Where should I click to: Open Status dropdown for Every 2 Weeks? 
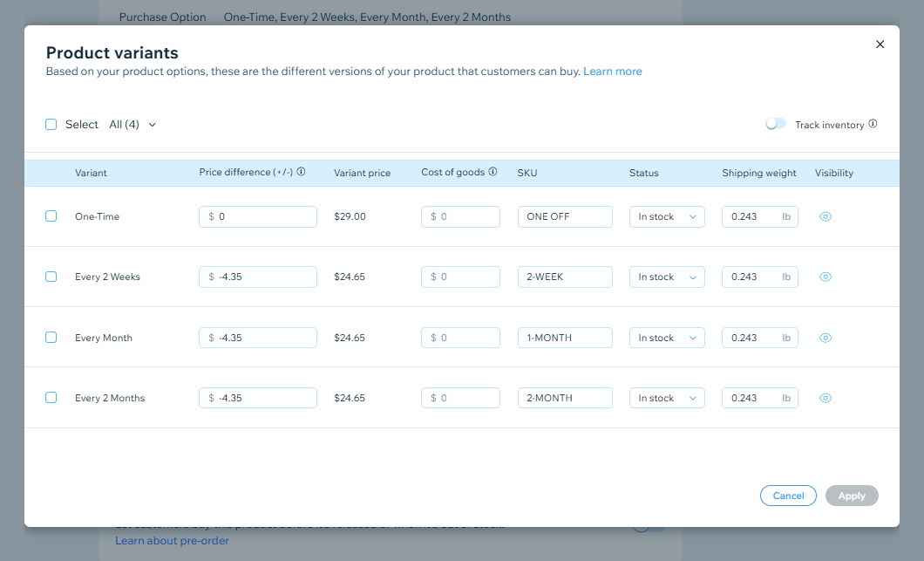pyautogui.click(x=667, y=277)
